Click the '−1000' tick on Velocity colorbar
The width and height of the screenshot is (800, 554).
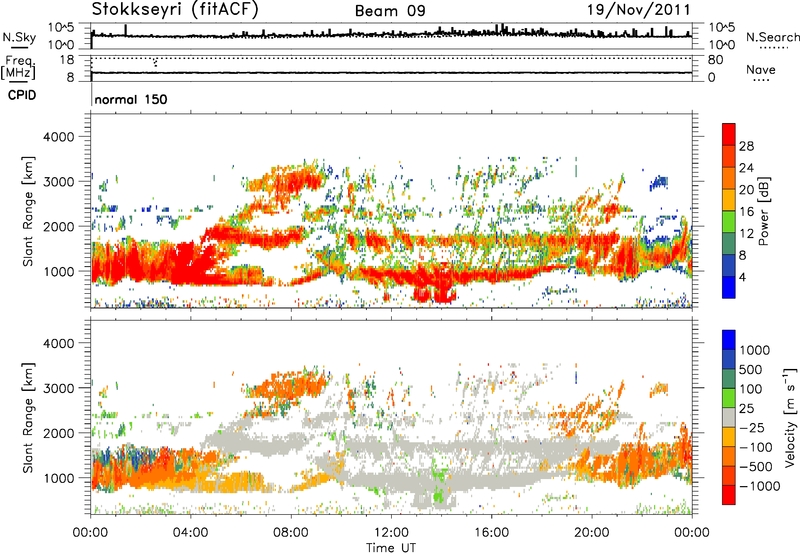[x=759, y=486]
